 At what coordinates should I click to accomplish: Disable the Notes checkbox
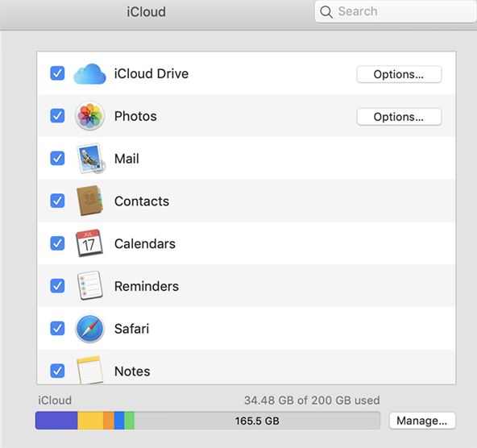57,371
